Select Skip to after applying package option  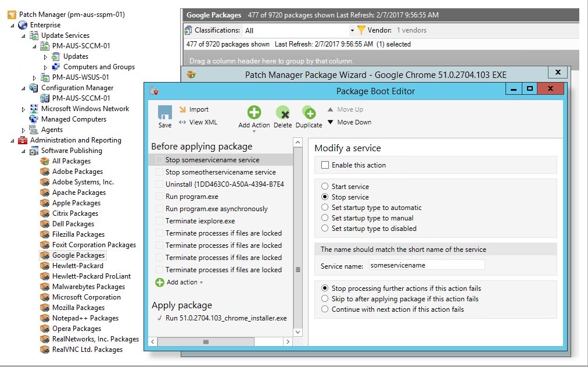tap(325, 299)
